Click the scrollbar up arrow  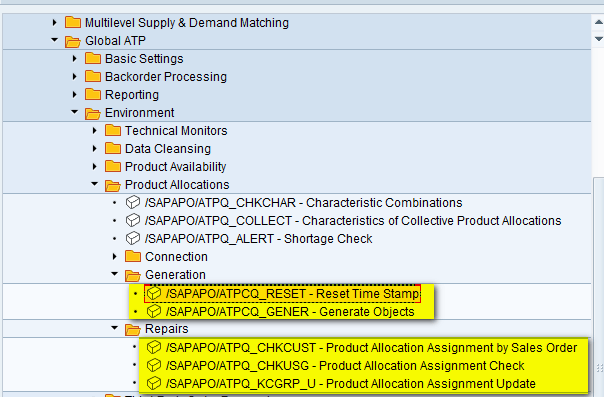tap(598, 23)
